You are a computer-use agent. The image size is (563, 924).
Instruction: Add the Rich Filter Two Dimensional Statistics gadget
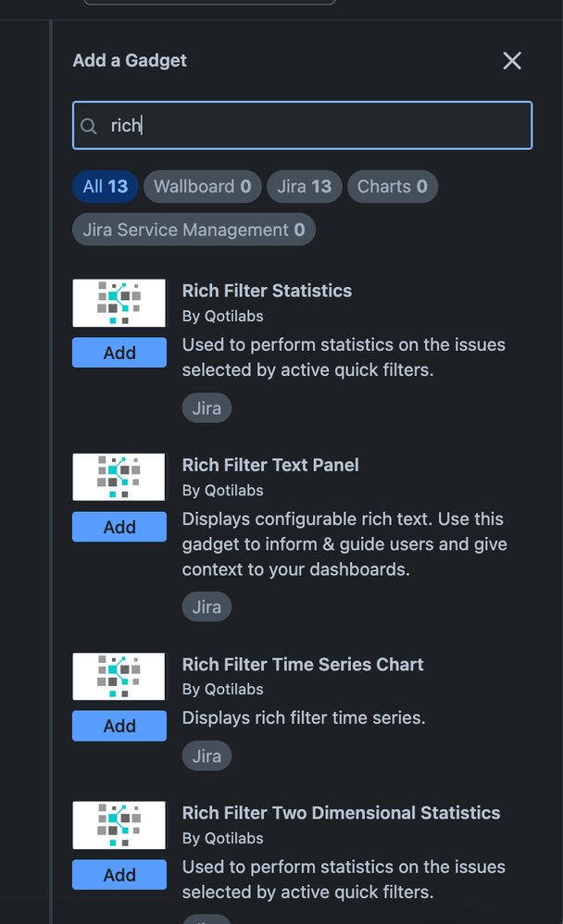119,875
